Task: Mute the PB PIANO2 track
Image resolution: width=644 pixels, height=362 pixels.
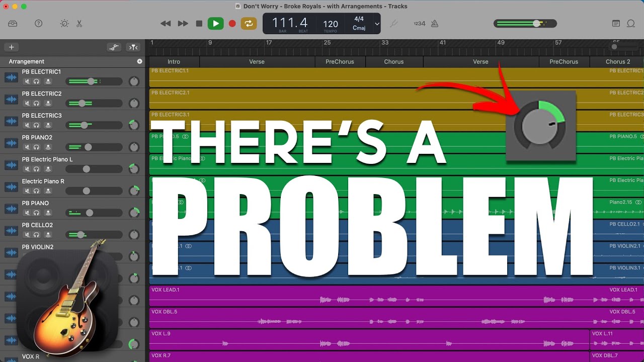Action: tap(27, 147)
